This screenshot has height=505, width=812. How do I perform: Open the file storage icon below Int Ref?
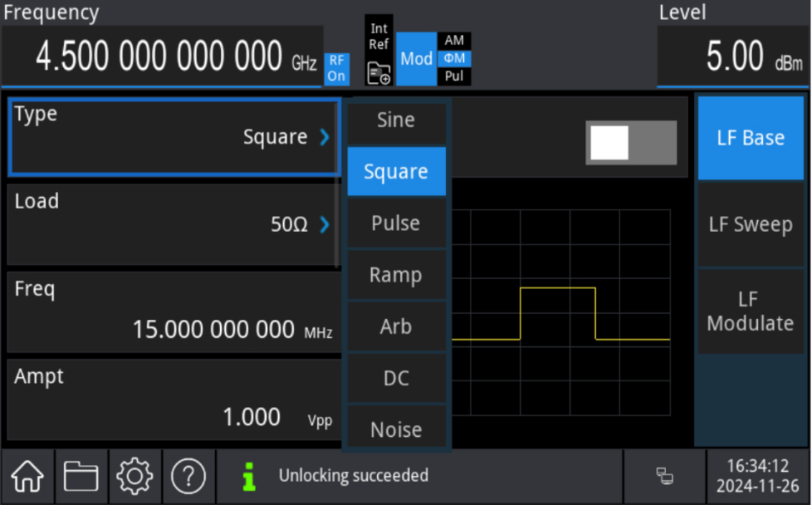click(379, 74)
